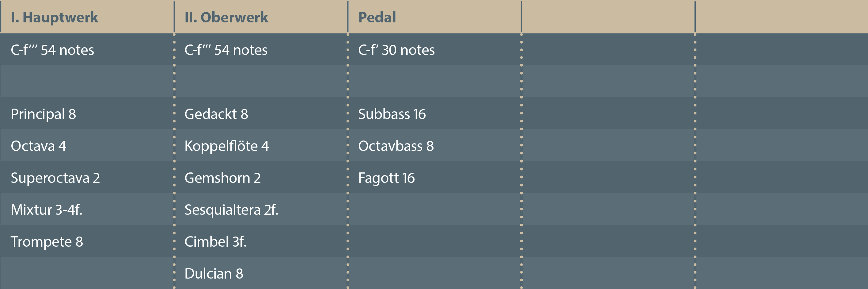Click the Oberwerk compass 54 notes cell
Viewport: 868px width, 289px height.
point(226,50)
